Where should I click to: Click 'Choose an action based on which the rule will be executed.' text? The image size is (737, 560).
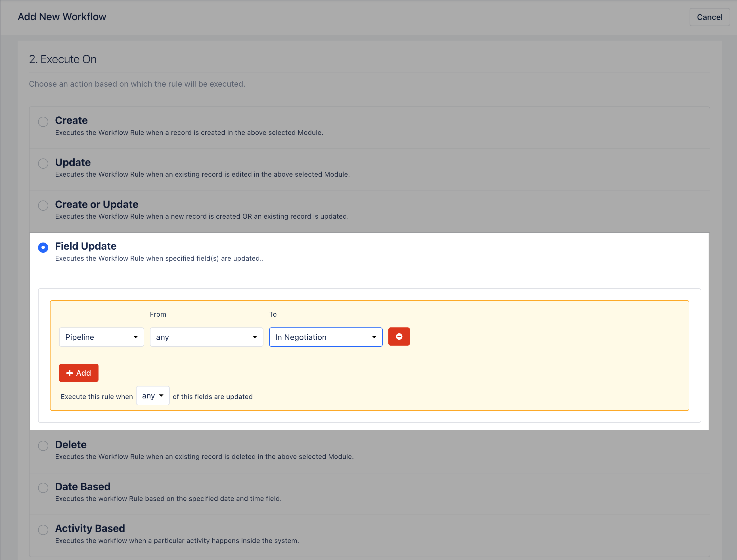[x=137, y=84]
